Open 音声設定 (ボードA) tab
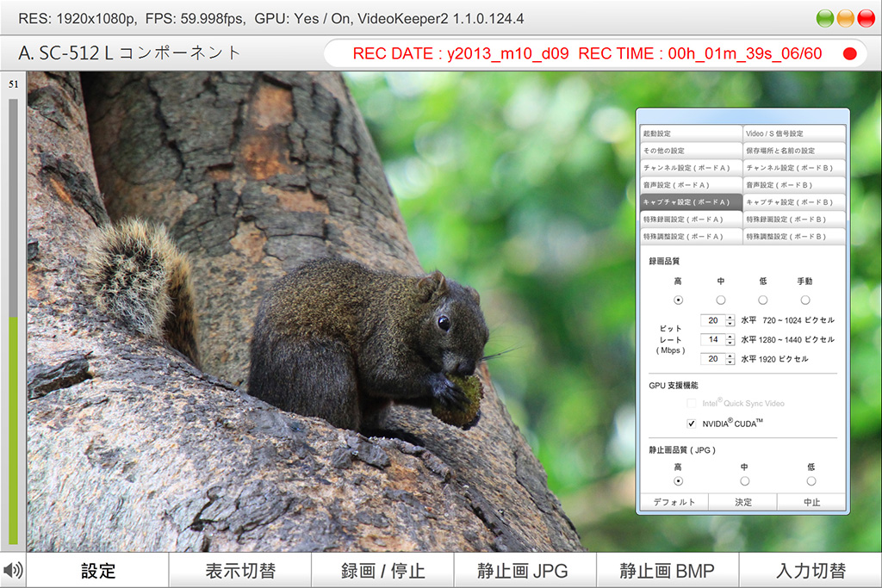Image resolution: width=882 pixels, height=588 pixels. point(692,185)
